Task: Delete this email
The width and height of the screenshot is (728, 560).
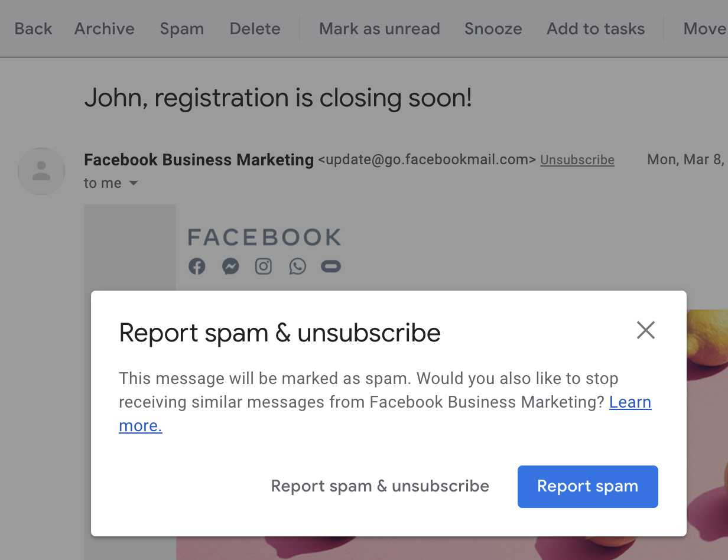Action: pyautogui.click(x=255, y=28)
